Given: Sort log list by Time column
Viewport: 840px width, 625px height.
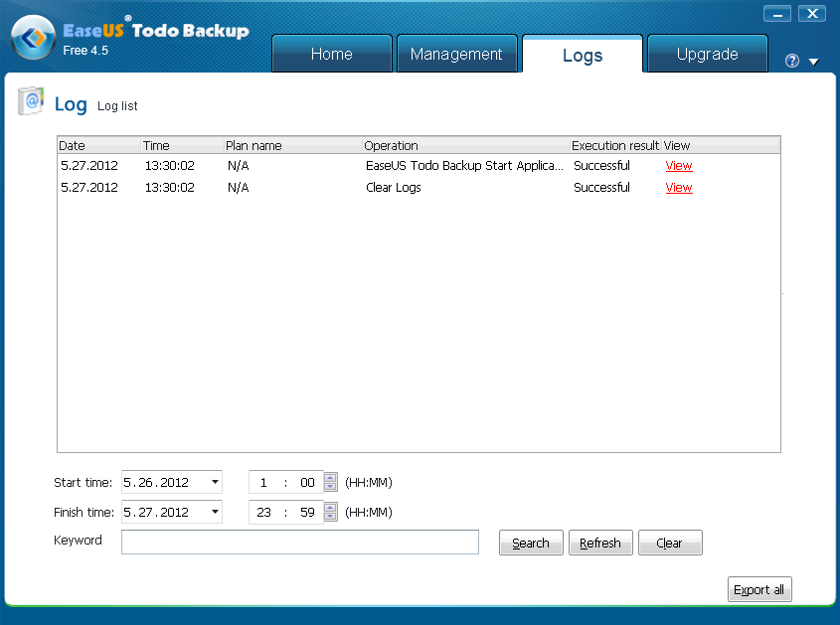Looking at the screenshot, I should pyautogui.click(x=182, y=146).
